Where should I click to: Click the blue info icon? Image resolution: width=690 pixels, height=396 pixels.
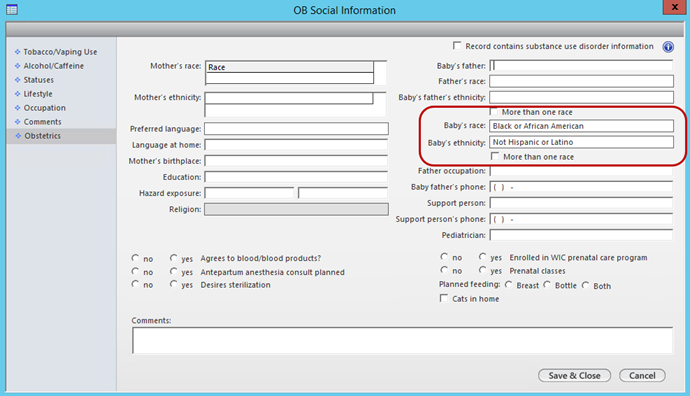[x=668, y=47]
